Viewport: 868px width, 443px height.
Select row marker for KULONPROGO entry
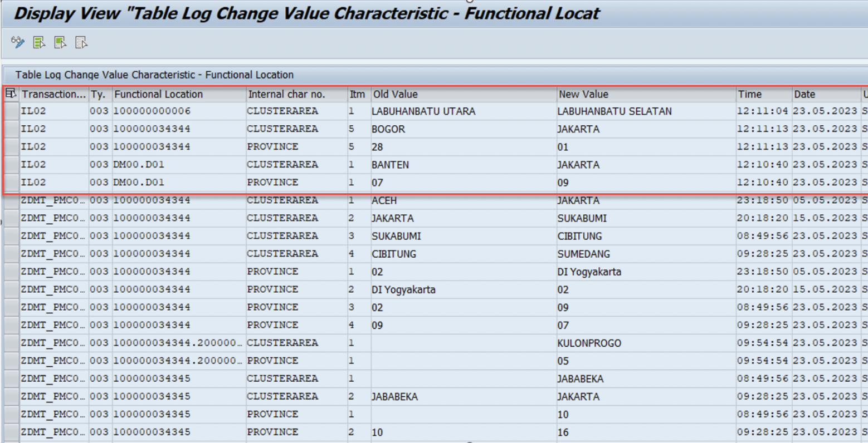pos(11,343)
